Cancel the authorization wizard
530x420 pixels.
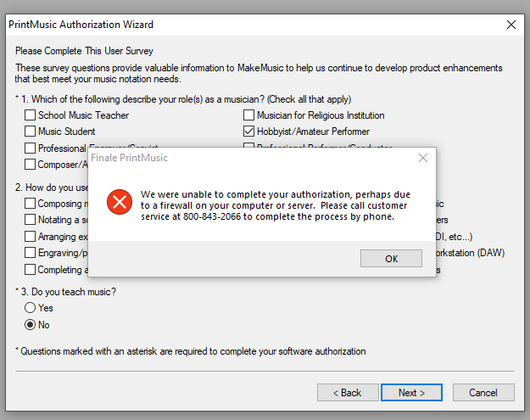(x=483, y=393)
